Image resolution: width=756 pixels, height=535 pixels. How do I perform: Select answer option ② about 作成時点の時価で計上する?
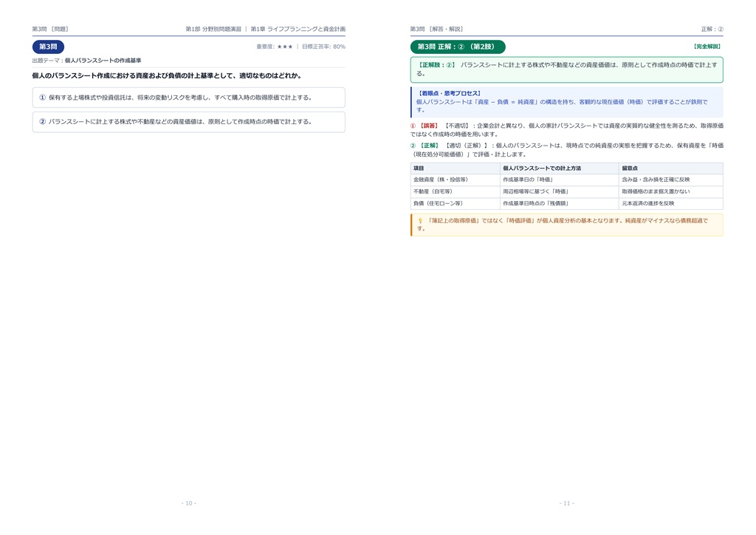click(188, 122)
